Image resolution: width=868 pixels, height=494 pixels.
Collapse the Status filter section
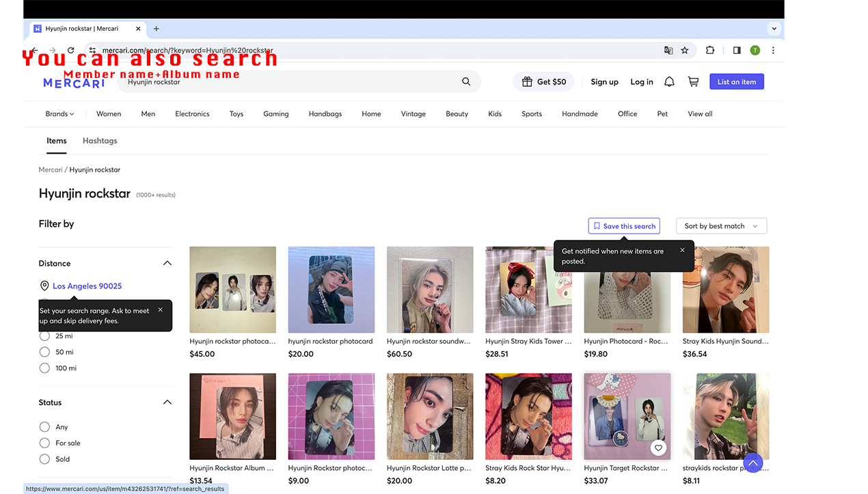pyautogui.click(x=167, y=402)
